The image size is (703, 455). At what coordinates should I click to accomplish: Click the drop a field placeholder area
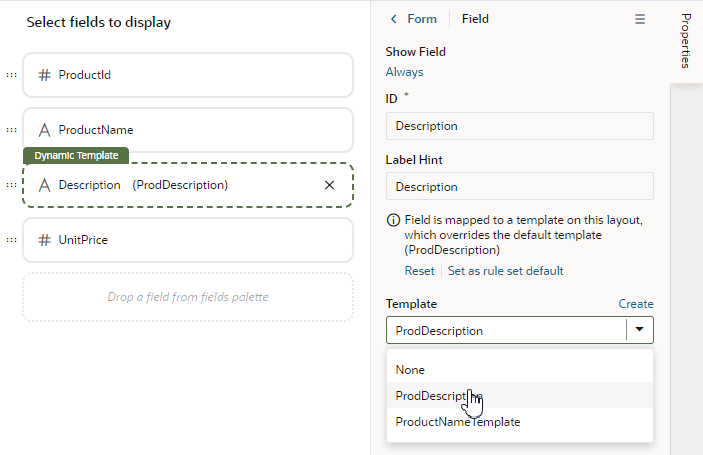click(x=188, y=297)
